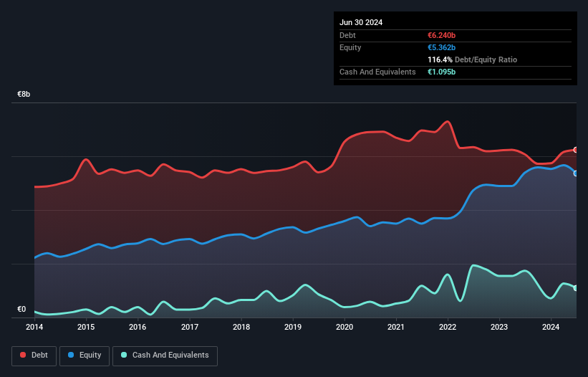Click the teal Cash legend dot
Viewport: 588px width, 377px height.
click(x=124, y=355)
